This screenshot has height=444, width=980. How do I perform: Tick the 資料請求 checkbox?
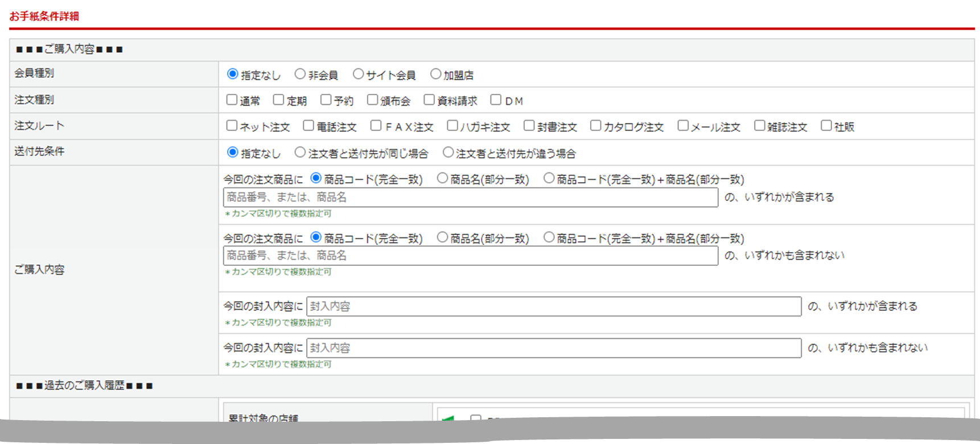429,100
